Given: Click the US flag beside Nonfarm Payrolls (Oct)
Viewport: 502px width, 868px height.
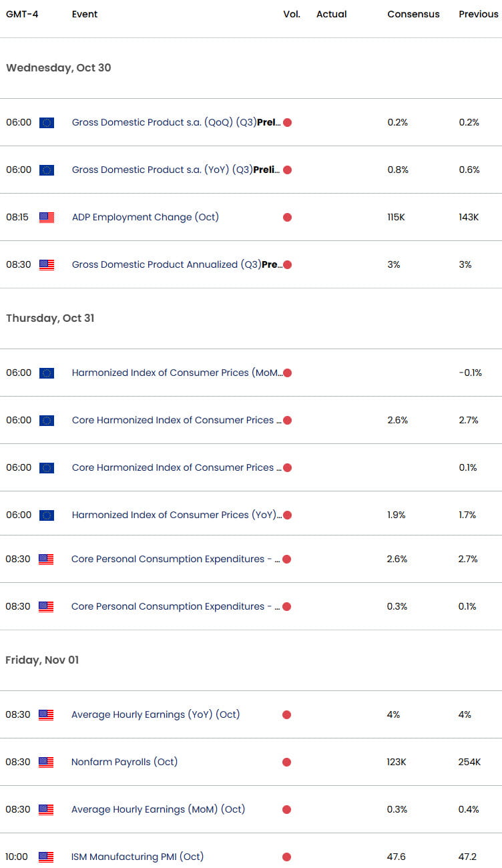Looking at the screenshot, I should [46, 762].
